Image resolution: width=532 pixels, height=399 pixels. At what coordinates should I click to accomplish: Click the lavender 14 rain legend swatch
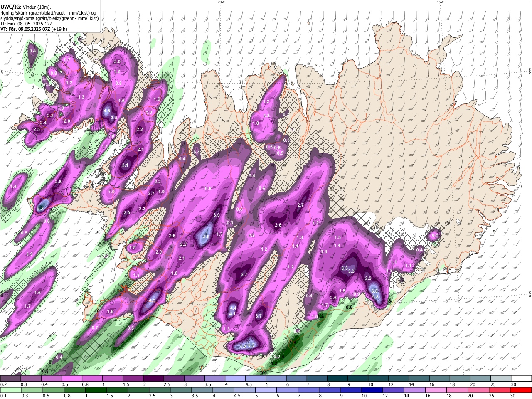pos(414,390)
